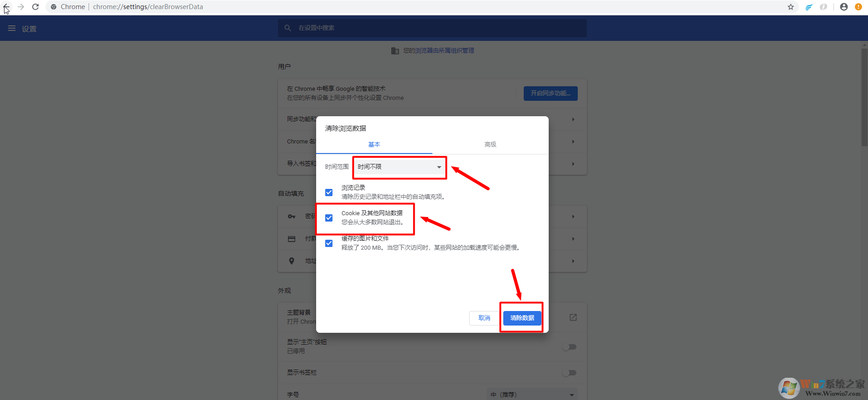Viewport: 868px width, 400px height.
Task: Click the 主题背景 row text
Action: (299, 312)
